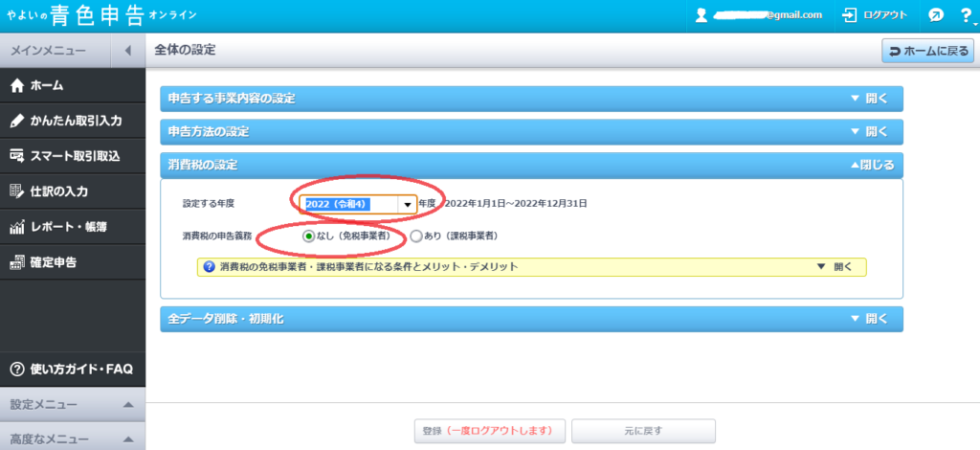Open 使い方ガイド・FAQ link
980x450 pixels.
pos(73,369)
